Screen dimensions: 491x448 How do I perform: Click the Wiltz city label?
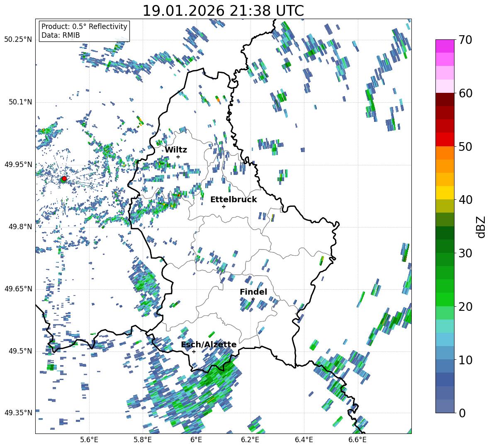pos(176,150)
